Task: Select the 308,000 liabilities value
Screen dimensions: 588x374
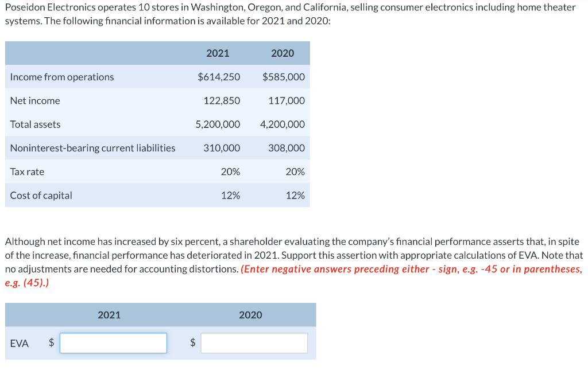Action: 287,148
